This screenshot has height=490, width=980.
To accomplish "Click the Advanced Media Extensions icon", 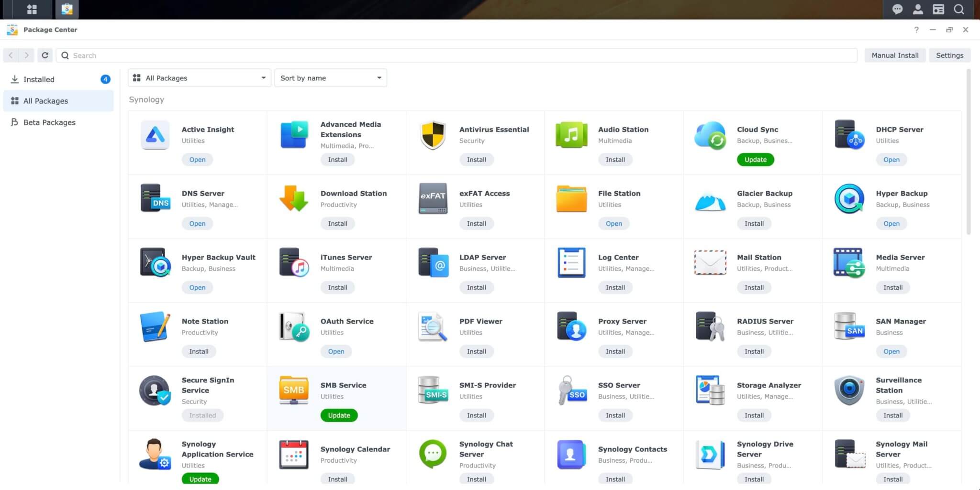I will 294,135.
